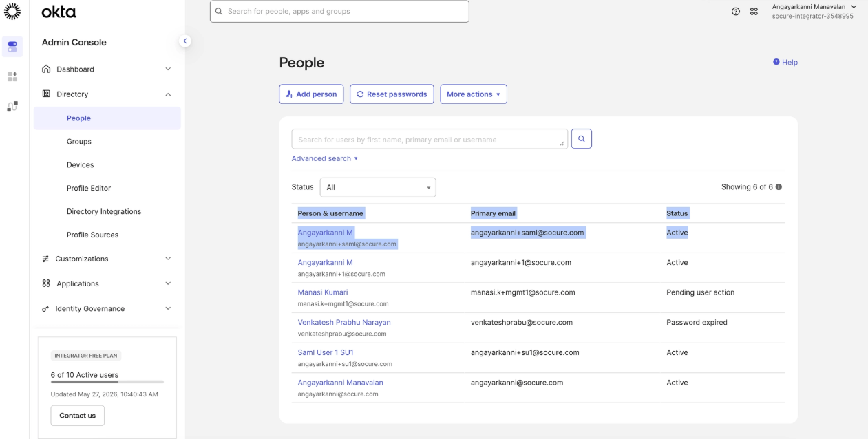
Task: Focus the user search by name field
Action: (x=430, y=139)
